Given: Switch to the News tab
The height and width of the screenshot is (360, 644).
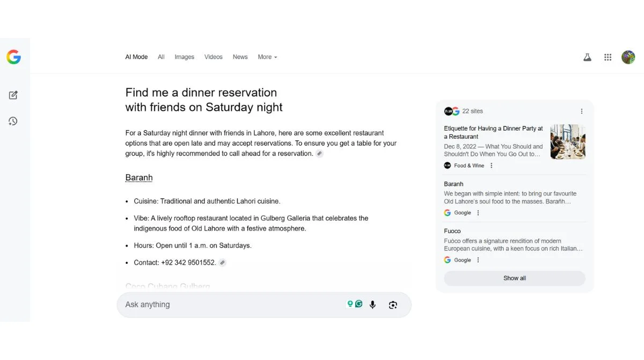Looking at the screenshot, I should coord(240,57).
